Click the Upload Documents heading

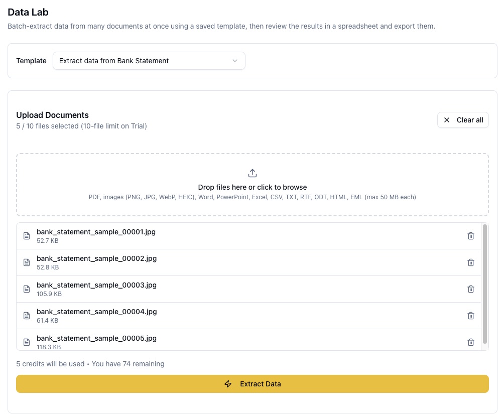(52, 115)
